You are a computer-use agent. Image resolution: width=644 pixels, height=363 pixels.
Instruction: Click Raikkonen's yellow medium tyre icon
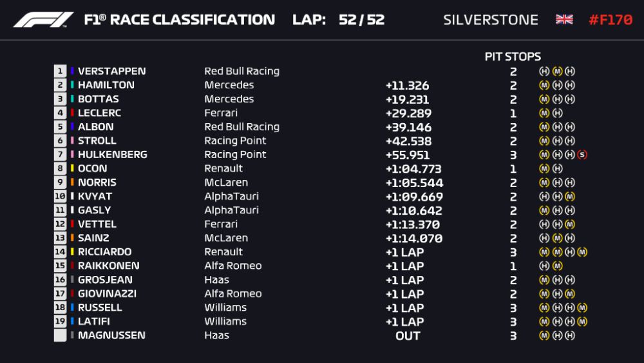point(558,266)
